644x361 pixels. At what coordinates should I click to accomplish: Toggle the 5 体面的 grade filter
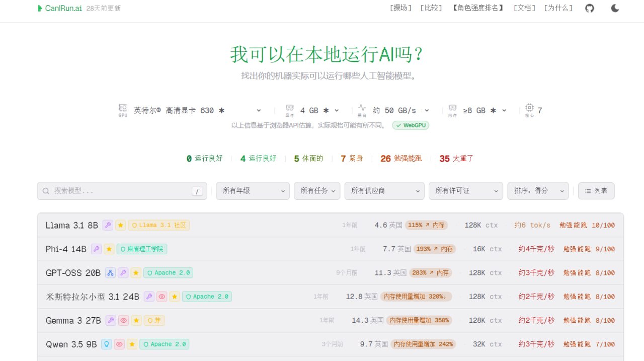(x=308, y=159)
